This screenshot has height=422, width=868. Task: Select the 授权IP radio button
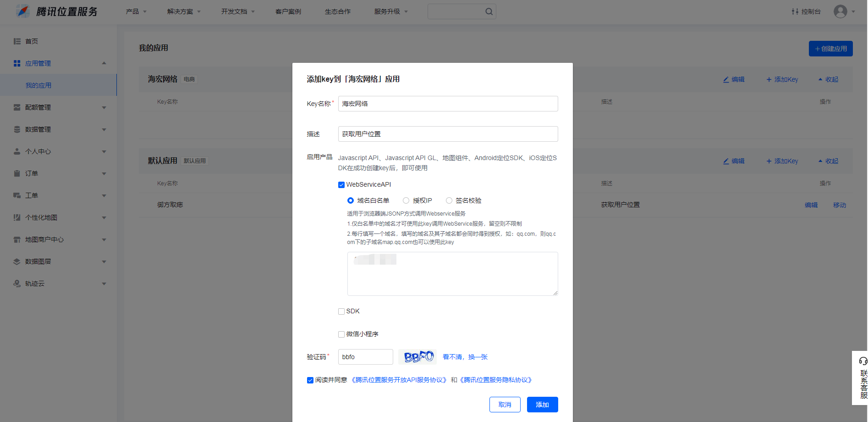click(406, 200)
